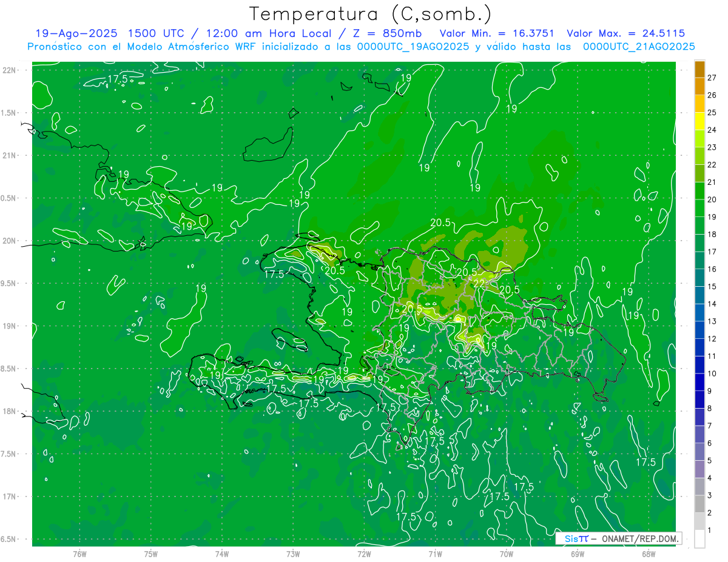The width and height of the screenshot is (728, 562).
Task: Click 'Valor Max. = 24.5115' value
Action: click(x=625, y=33)
